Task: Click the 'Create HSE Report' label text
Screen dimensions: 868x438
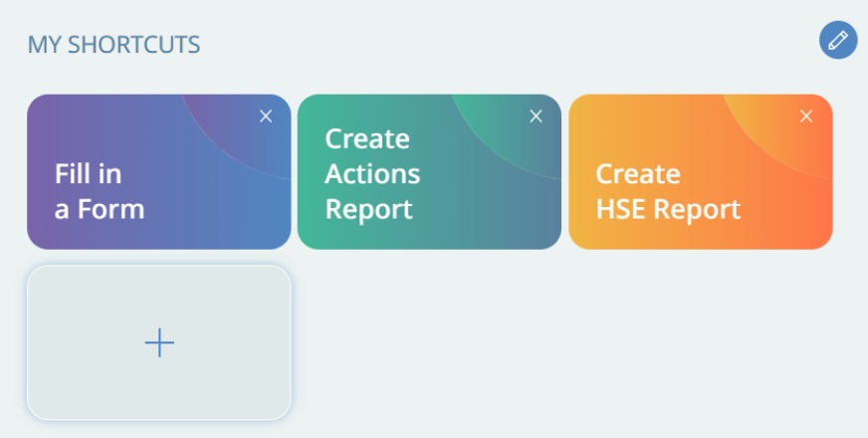Action: [x=668, y=191]
